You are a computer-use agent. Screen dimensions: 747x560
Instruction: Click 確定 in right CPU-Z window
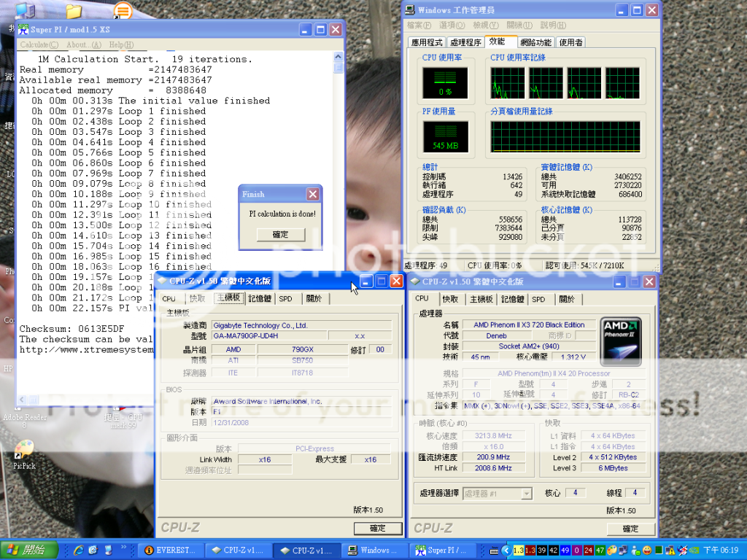click(631, 529)
